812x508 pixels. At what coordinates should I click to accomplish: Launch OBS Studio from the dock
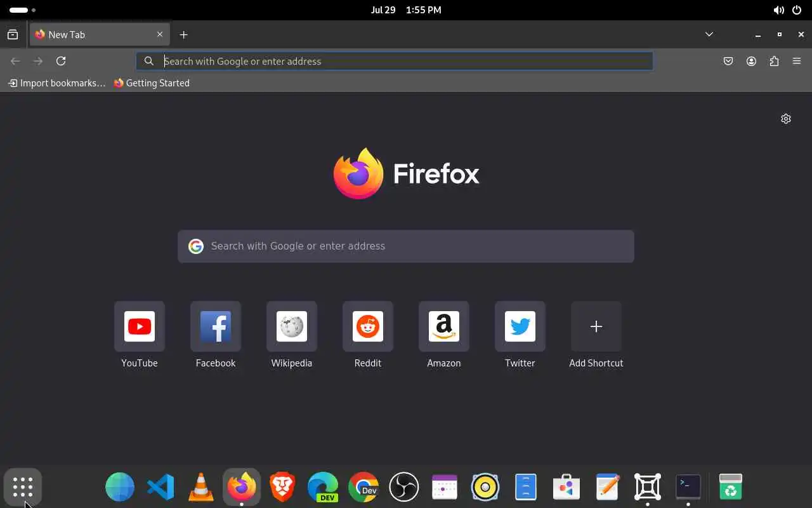pyautogui.click(x=404, y=487)
